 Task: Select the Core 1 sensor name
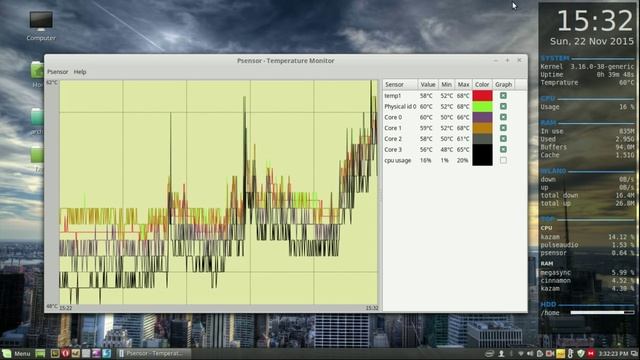[393, 128]
